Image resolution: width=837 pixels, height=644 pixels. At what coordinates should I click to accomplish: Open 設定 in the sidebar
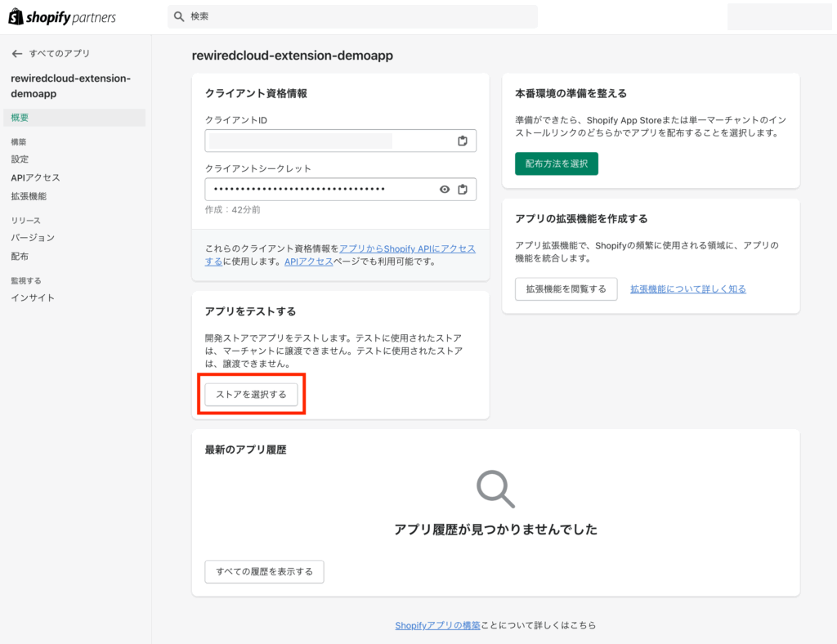20,159
